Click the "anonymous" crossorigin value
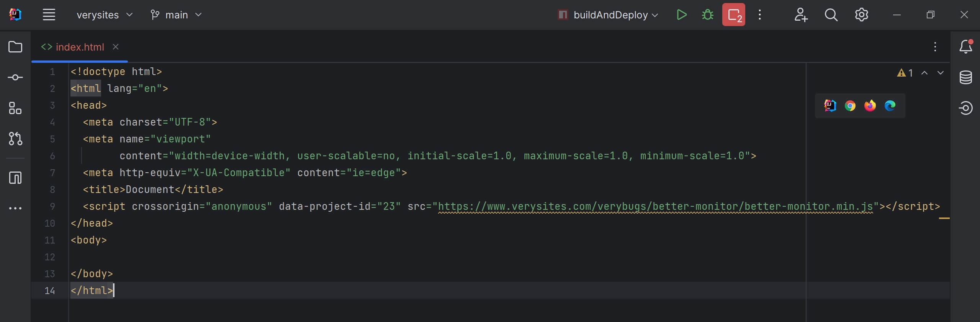This screenshot has height=322, width=980. 239,206
